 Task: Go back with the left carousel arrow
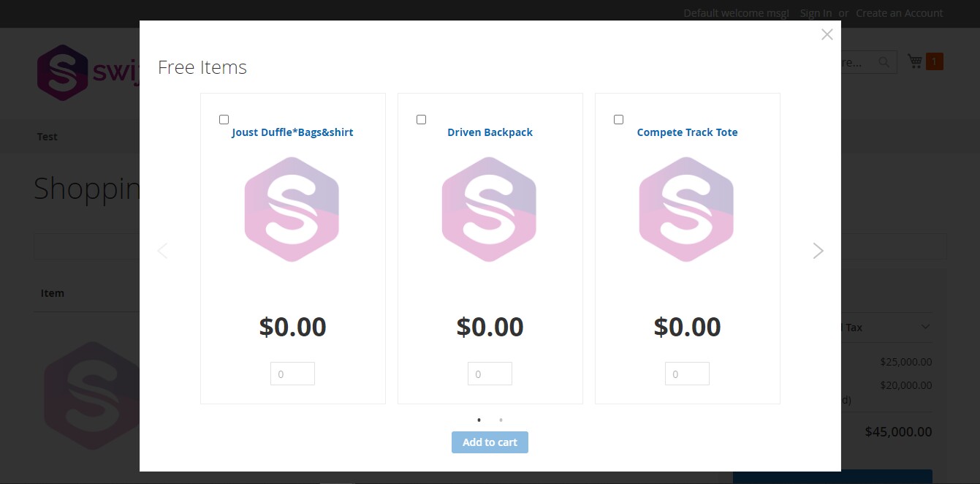[x=162, y=251]
